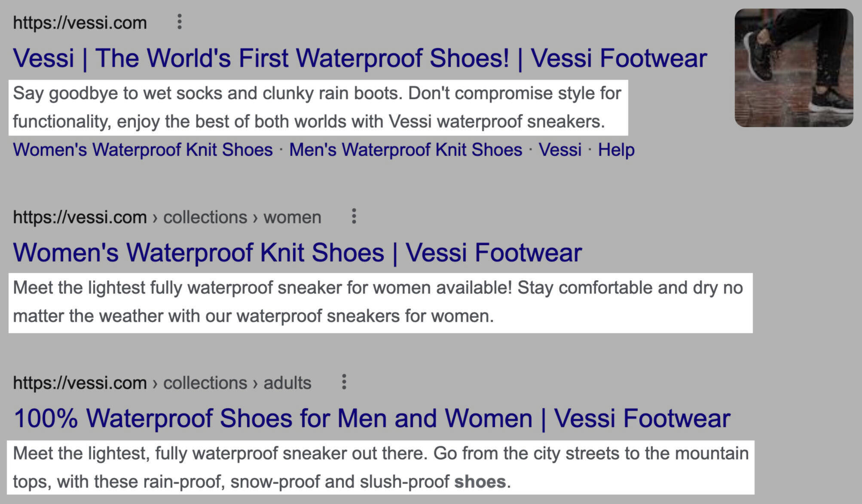
Task: Click the 'Say goodbye to wet socks' description
Action: [318, 107]
